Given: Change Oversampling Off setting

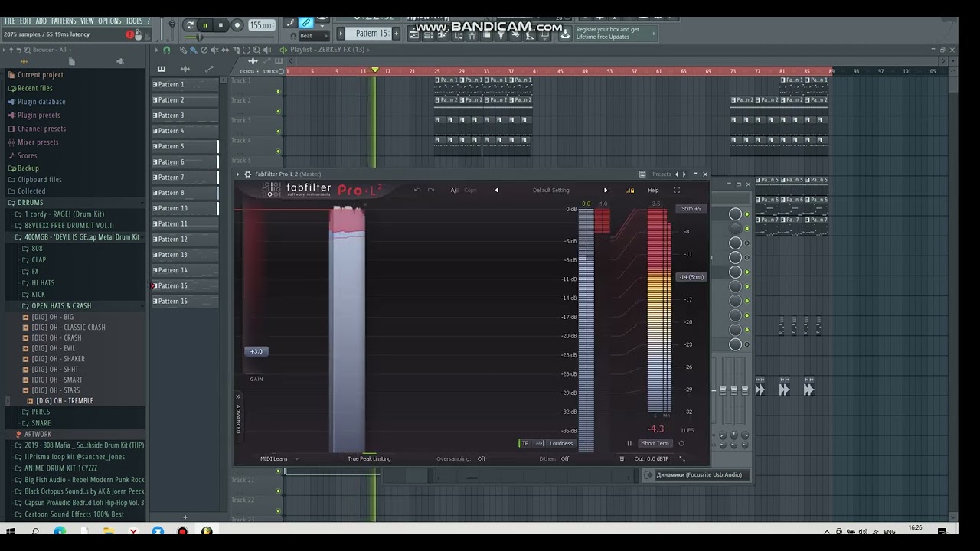Looking at the screenshot, I should pyautogui.click(x=482, y=459).
